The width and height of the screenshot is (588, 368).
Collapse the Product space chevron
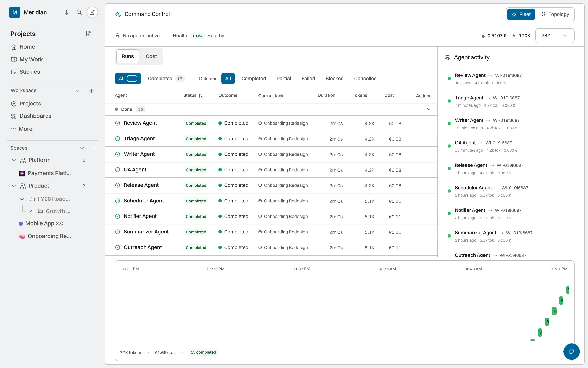[14, 186]
